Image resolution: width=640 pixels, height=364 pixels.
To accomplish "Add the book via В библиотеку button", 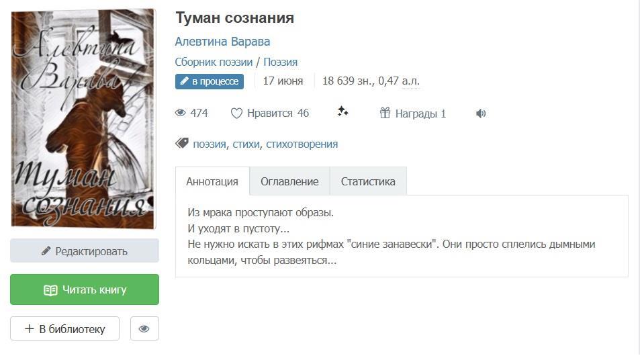I will point(65,328).
